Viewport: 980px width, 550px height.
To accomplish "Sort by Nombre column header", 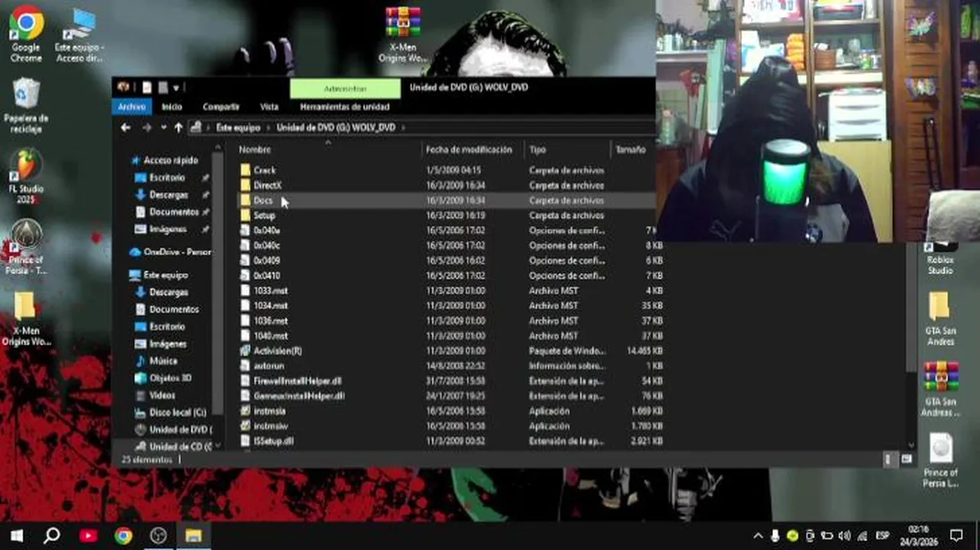I will 327,150.
